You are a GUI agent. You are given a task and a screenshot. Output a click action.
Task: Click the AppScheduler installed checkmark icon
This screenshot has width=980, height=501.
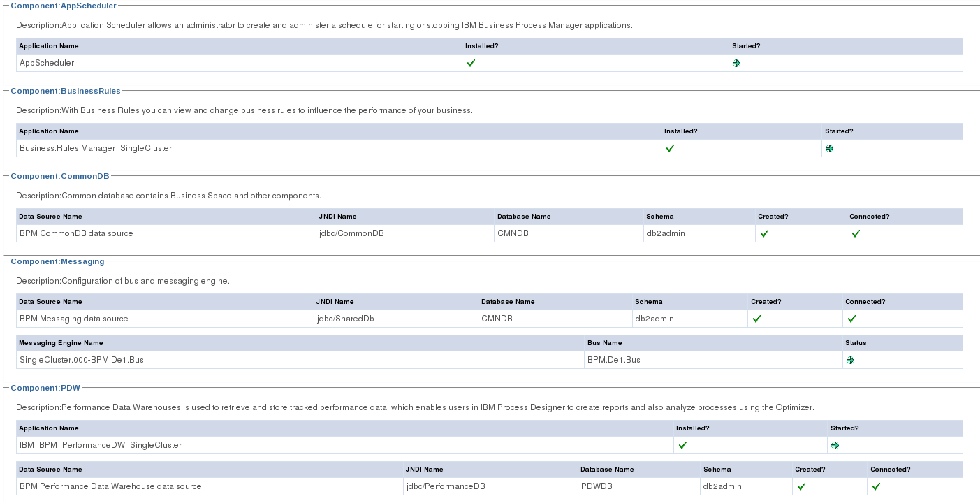pyautogui.click(x=471, y=63)
